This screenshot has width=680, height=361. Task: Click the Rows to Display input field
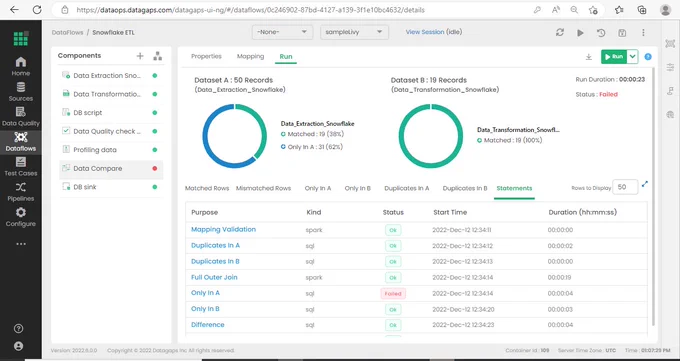(625, 187)
